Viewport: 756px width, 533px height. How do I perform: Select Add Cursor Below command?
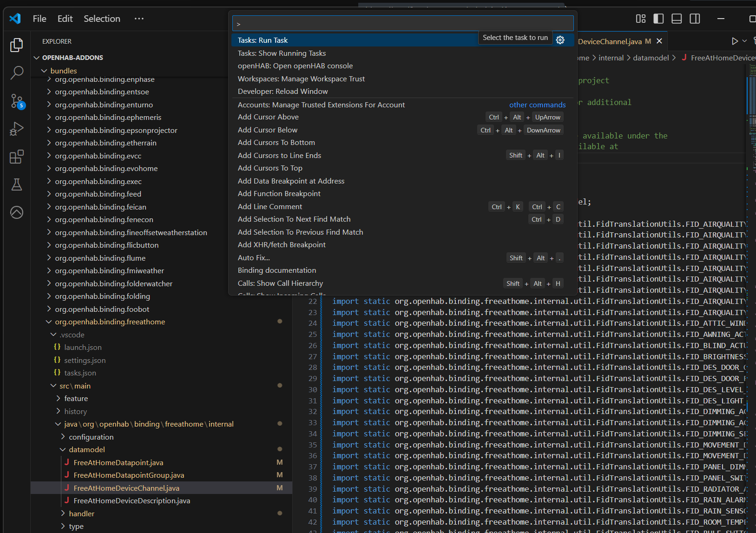403,130
